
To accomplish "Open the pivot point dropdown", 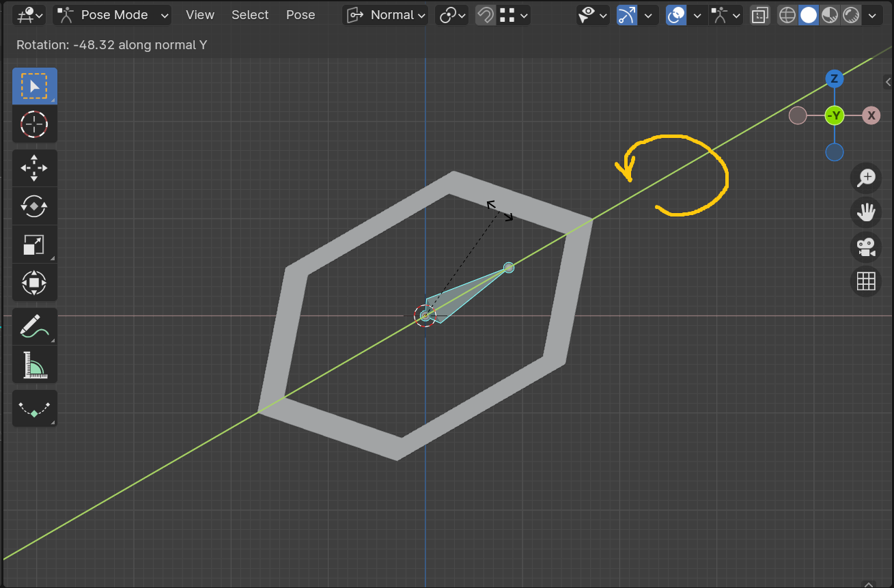I will pos(452,15).
